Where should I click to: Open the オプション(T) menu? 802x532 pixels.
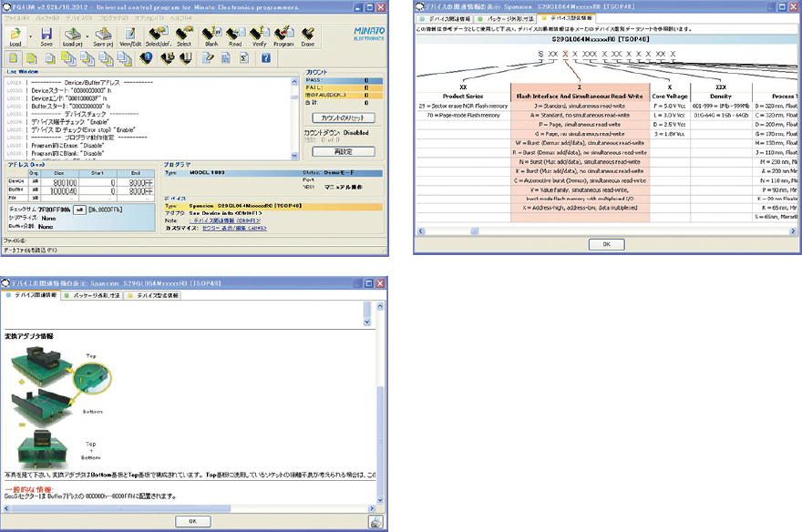(149, 18)
